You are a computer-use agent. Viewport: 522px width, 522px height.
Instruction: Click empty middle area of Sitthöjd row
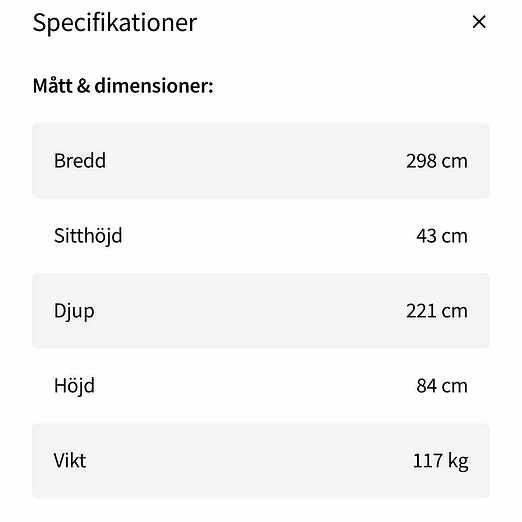click(267, 236)
